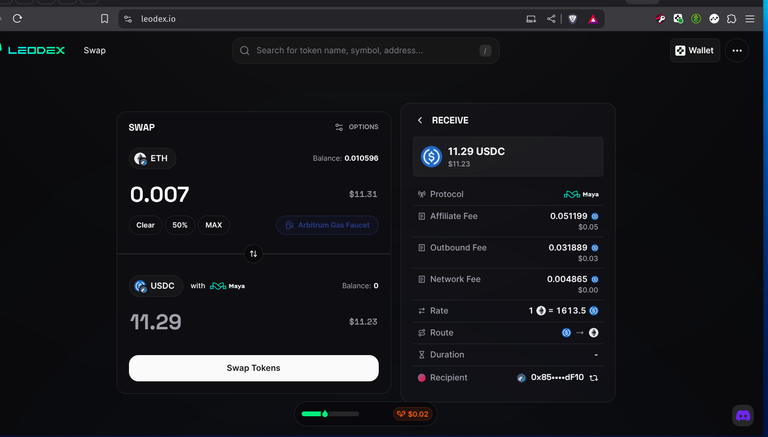
Task: Click the USDC Balance: 0 text
Action: click(x=360, y=286)
